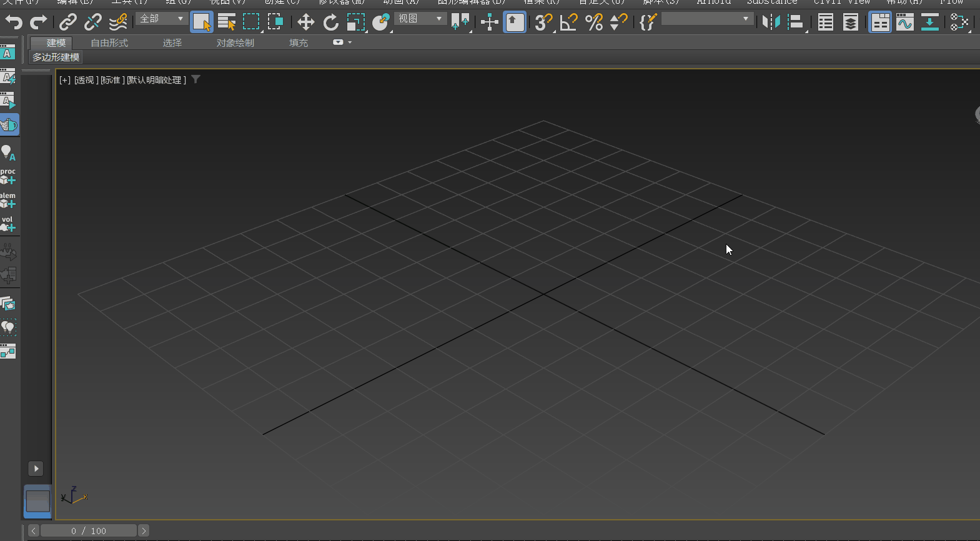Screen dimensions: 980x541
Task: Click the teal download-arrow toolbar icon
Action: [x=929, y=22]
